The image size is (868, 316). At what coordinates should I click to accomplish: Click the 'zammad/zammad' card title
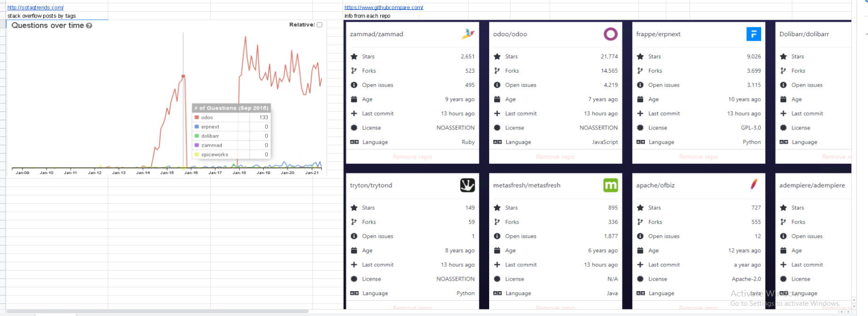click(x=377, y=34)
